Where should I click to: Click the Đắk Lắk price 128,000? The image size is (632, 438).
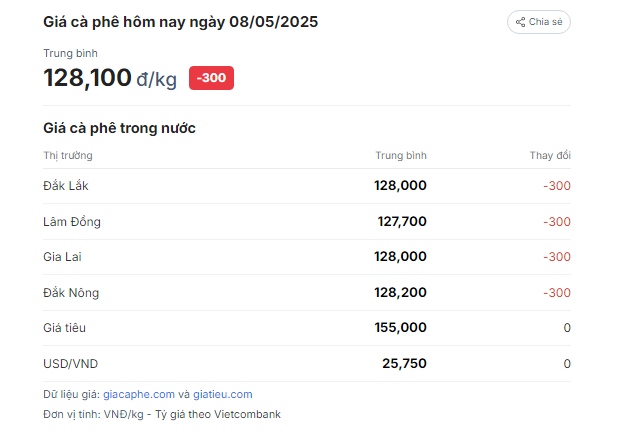coord(400,186)
